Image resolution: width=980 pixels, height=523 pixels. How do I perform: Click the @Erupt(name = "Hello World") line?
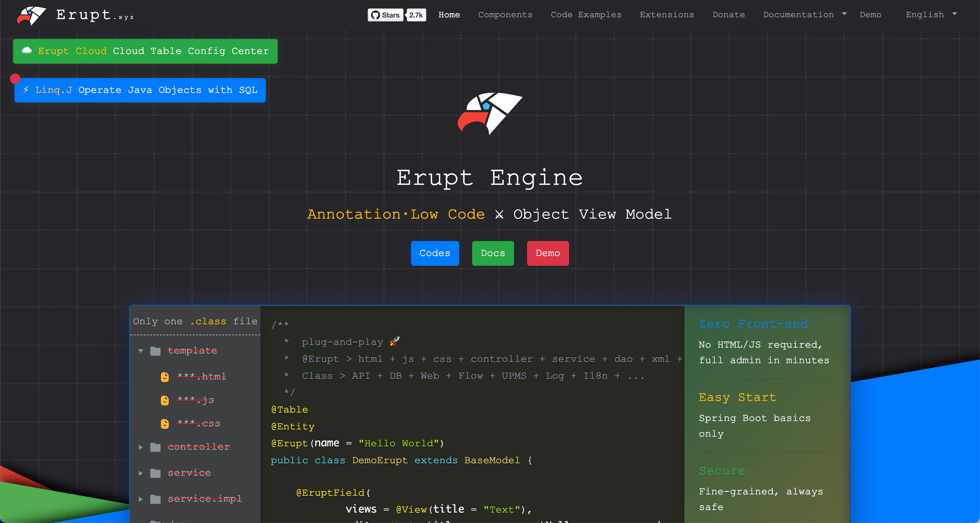pyautogui.click(x=357, y=443)
